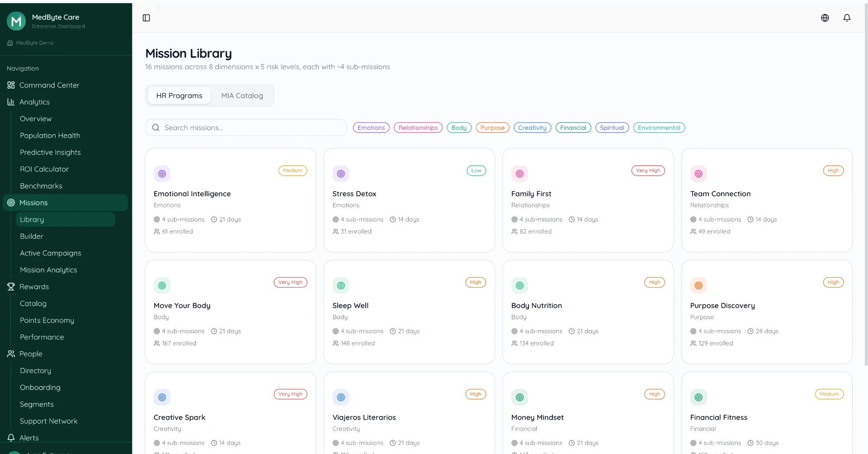Viewport: 868px width, 454px height.
Task: Switch to the MIA Catalog tab
Action: click(x=242, y=96)
